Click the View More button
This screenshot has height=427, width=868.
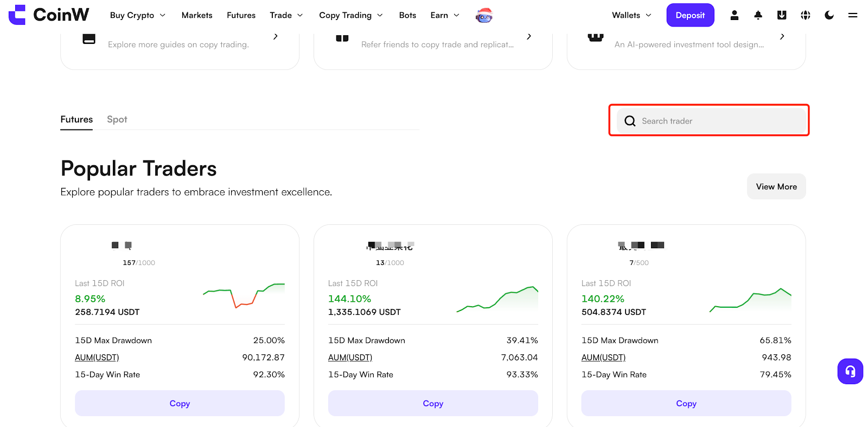tap(776, 186)
